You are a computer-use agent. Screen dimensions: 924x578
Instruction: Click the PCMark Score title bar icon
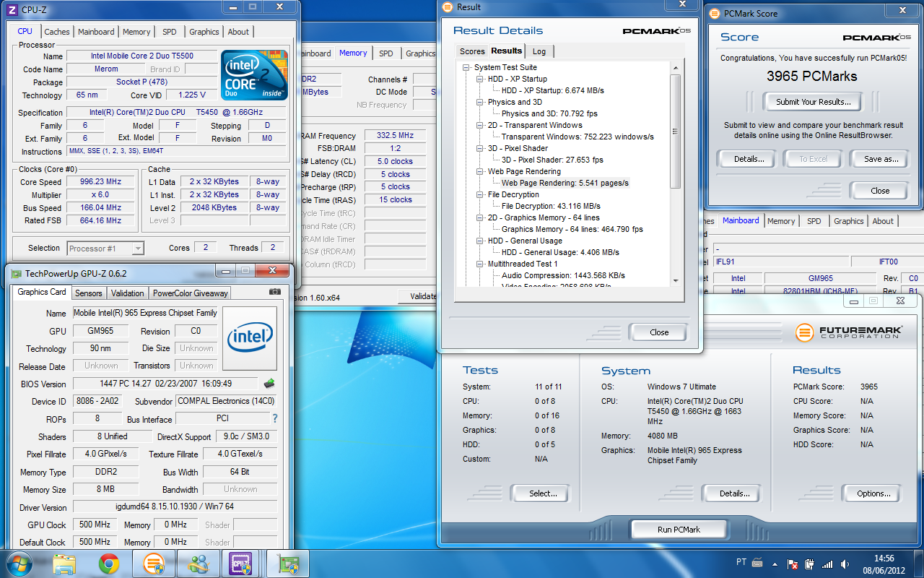715,13
